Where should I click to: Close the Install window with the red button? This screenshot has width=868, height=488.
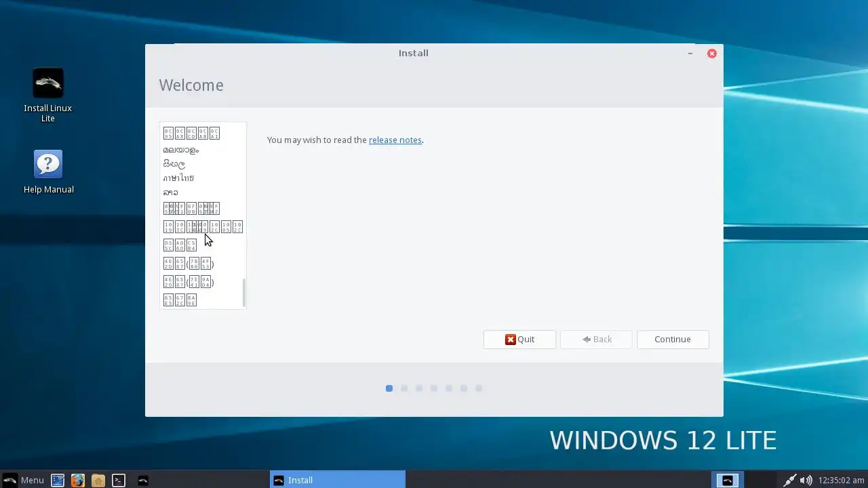click(x=712, y=54)
